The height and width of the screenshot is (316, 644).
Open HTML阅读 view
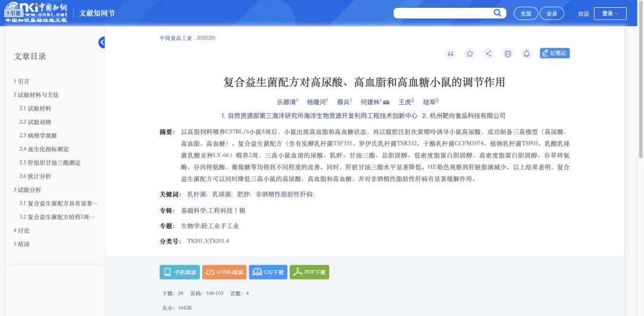coord(224,272)
